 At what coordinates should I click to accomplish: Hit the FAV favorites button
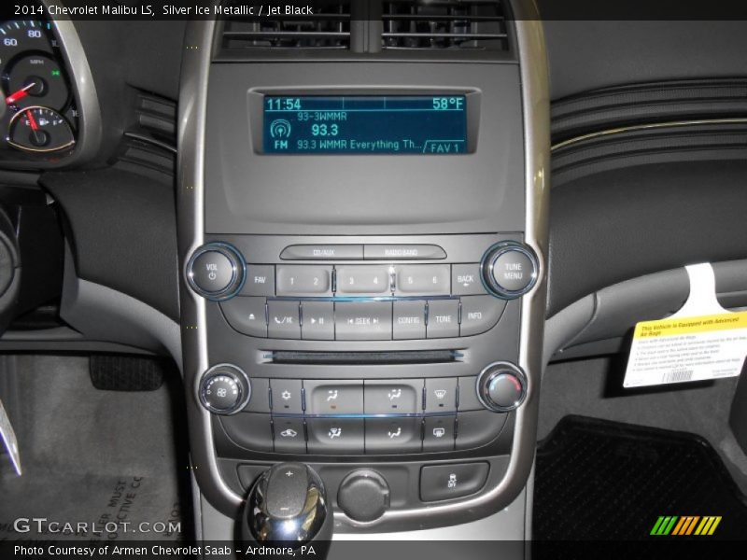(260, 280)
